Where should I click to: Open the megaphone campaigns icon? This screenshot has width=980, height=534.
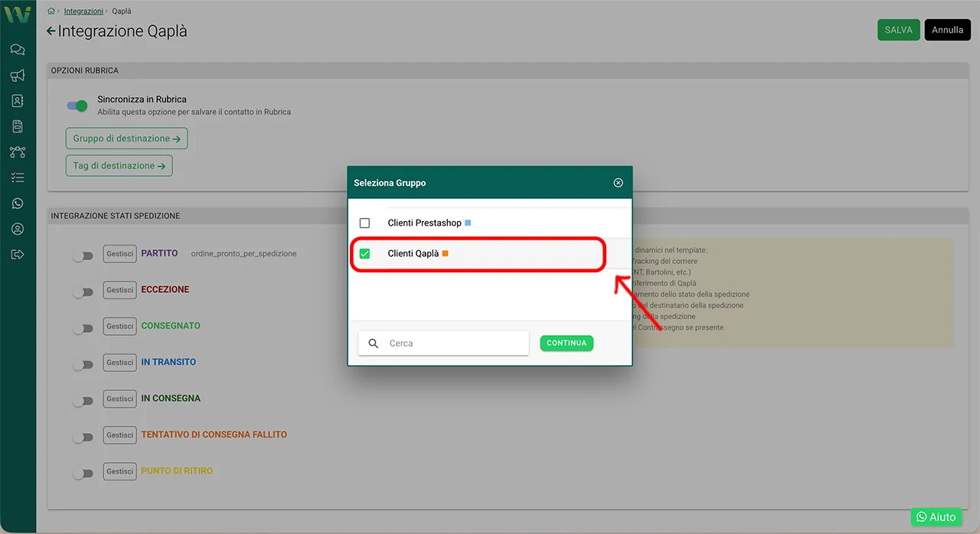18,75
